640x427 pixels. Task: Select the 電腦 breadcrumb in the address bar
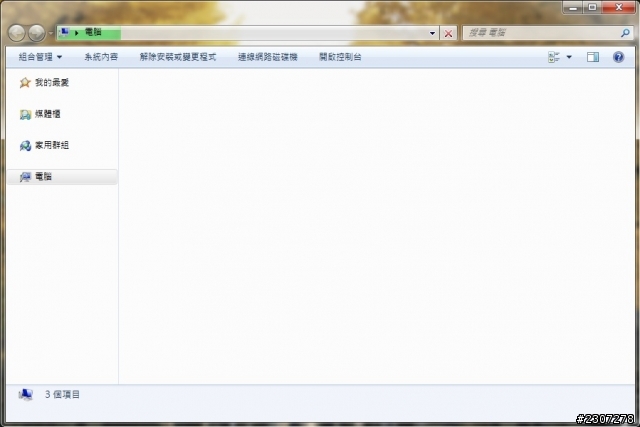click(93, 32)
